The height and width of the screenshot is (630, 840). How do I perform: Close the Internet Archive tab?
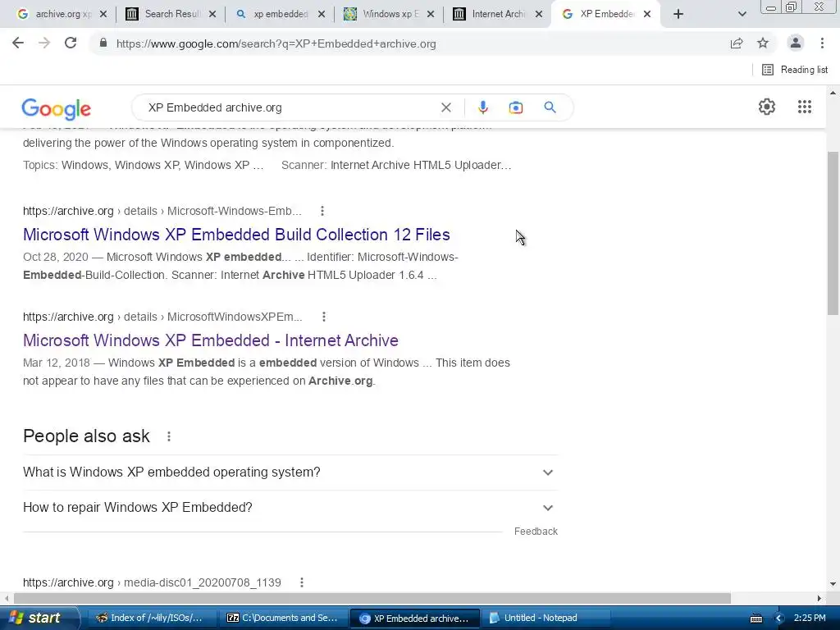tap(539, 15)
